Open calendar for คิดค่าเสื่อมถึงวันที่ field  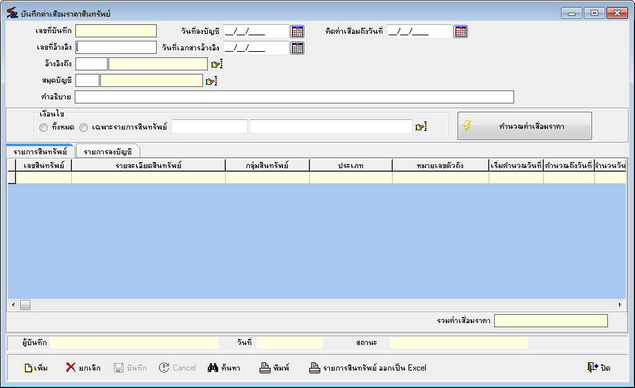[x=460, y=31]
